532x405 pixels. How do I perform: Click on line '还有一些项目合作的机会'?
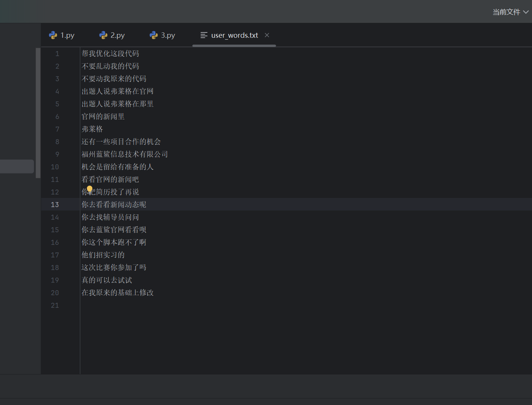pos(121,142)
